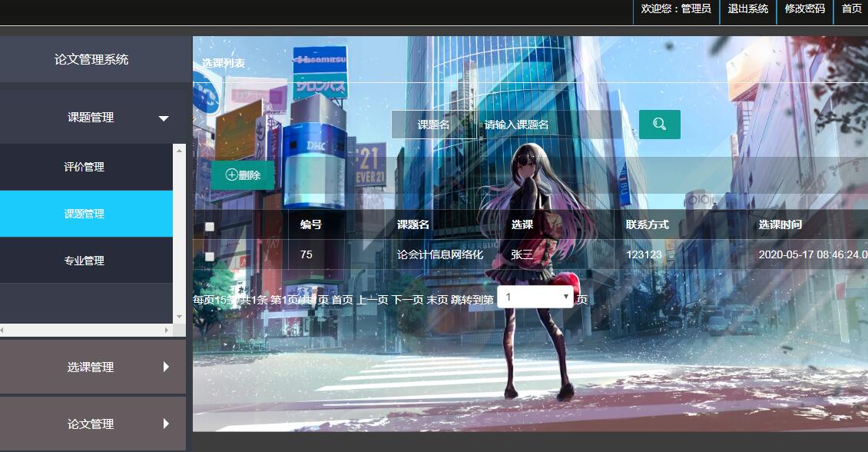
Task: Click the 选课 column header
Action: pyautogui.click(x=522, y=224)
